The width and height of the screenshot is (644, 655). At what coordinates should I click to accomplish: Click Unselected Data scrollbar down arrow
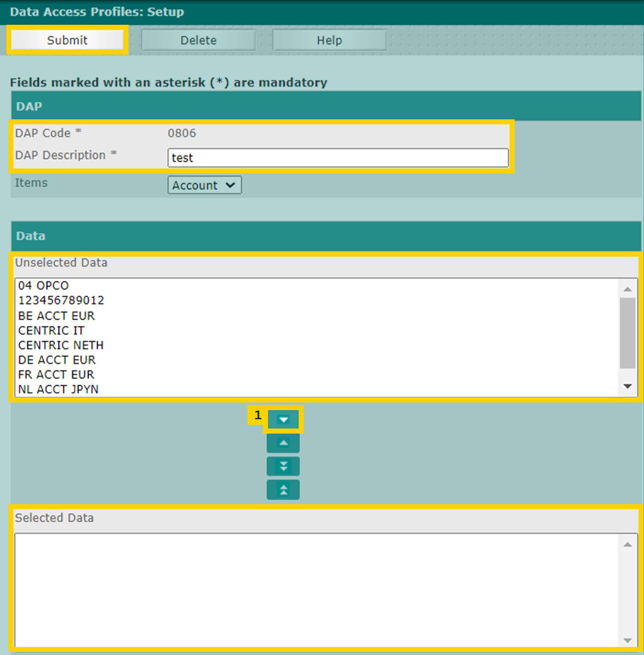point(628,386)
